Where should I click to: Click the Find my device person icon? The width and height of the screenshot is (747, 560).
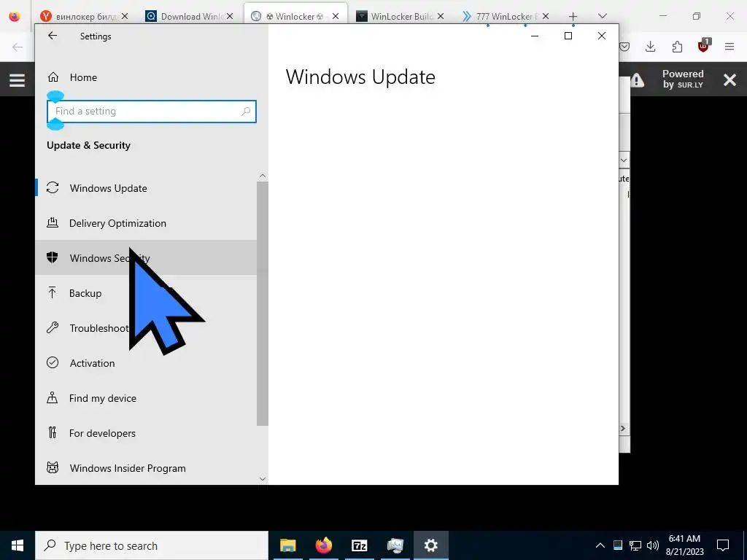pyautogui.click(x=52, y=397)
